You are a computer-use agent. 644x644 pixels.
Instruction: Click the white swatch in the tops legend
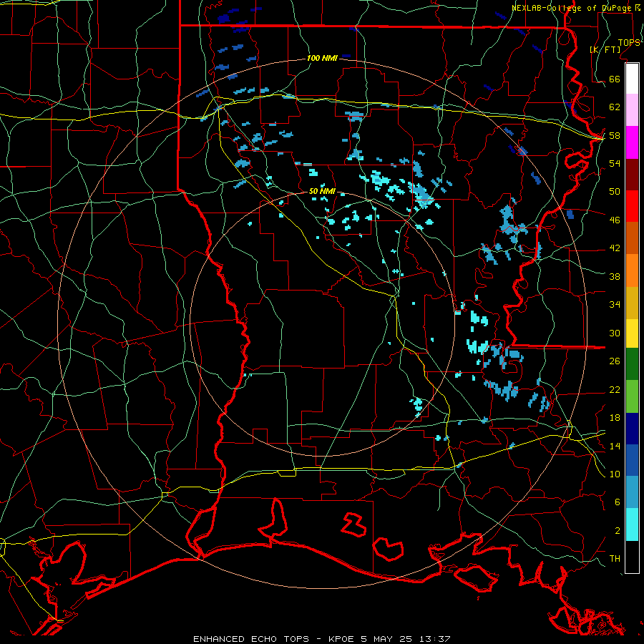(632, 79)
